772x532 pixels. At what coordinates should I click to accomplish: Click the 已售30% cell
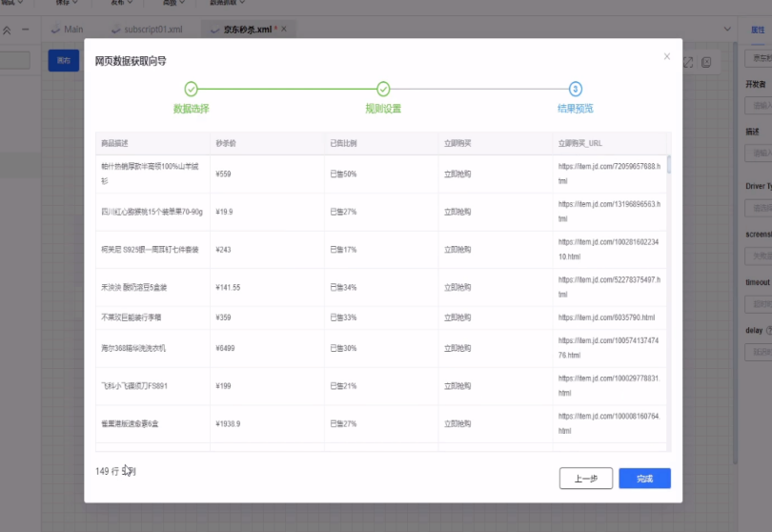click(x=381, y=348)
